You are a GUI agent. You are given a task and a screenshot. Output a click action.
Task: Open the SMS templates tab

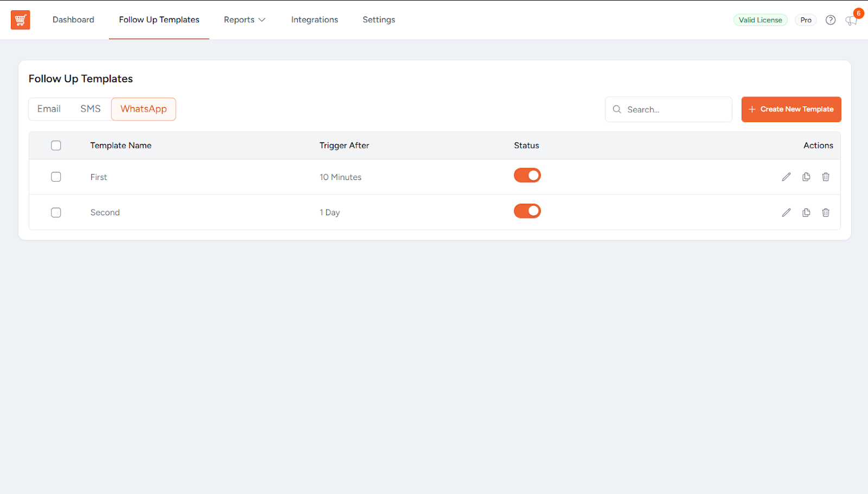[x=90, y=108]
